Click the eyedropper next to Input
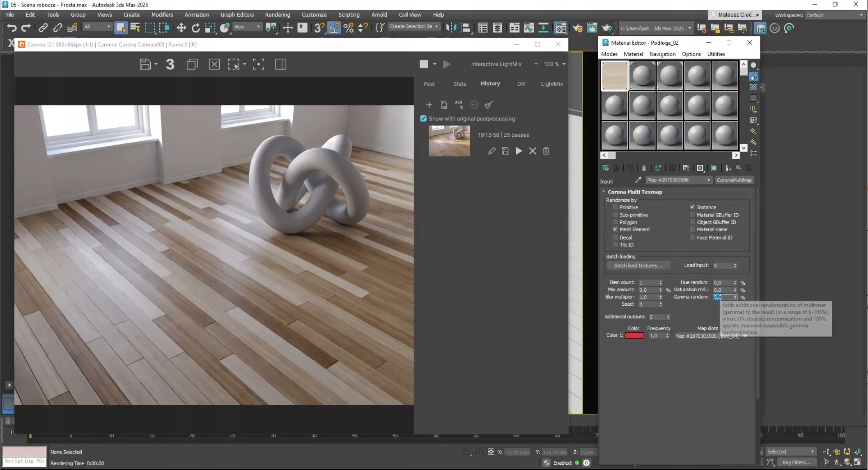 click(638, 180)
